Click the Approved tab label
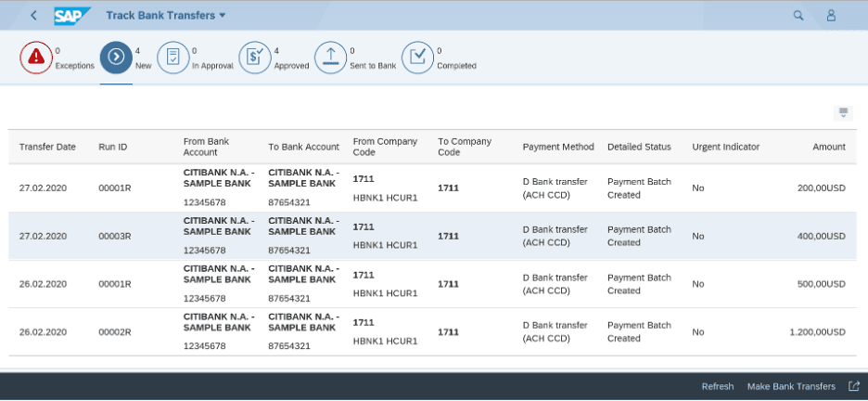 (x=291, y=65)
